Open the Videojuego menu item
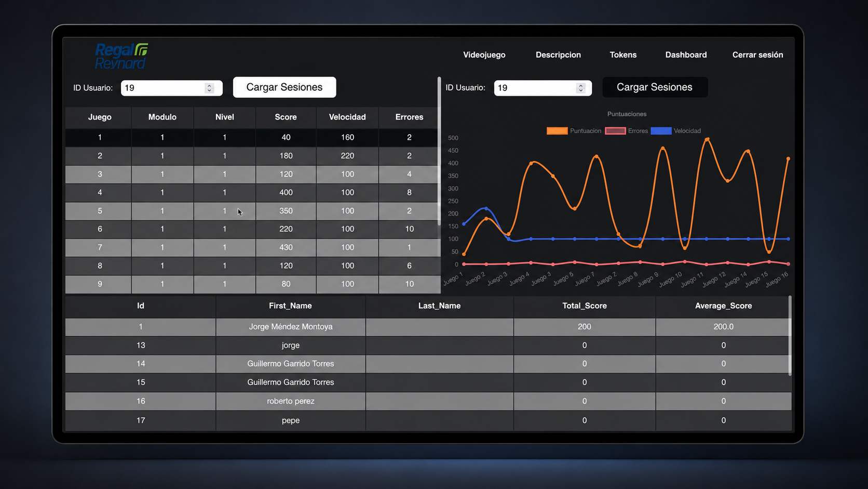The width and height of the screenshot is (868, 489). pyautogui.click(x=484, y=55)
